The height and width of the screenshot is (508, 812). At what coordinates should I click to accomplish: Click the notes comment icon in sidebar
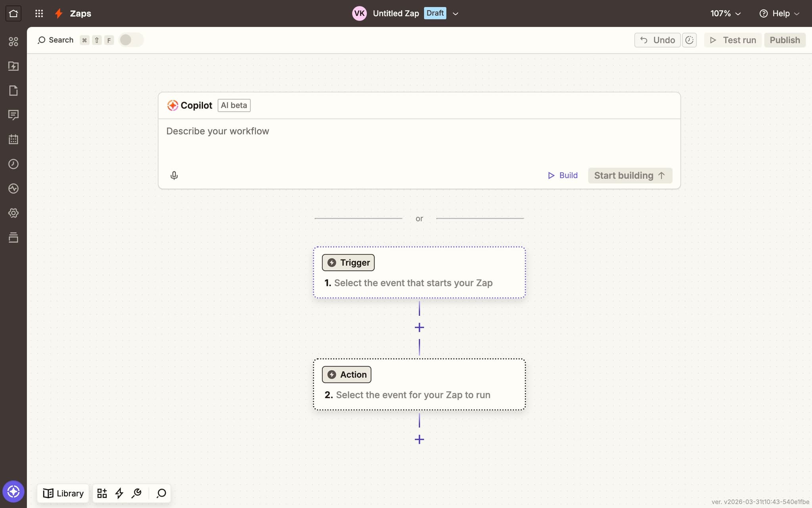[x=13, y=115]
